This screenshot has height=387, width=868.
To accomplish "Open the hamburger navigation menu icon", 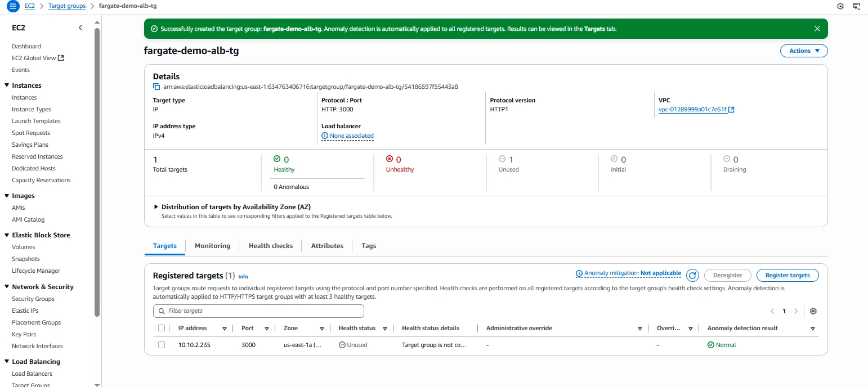I will point(12,6).
